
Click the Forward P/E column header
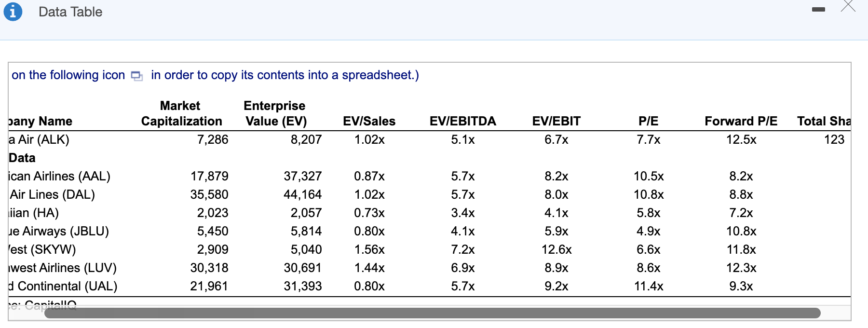(x=741, y=121)
